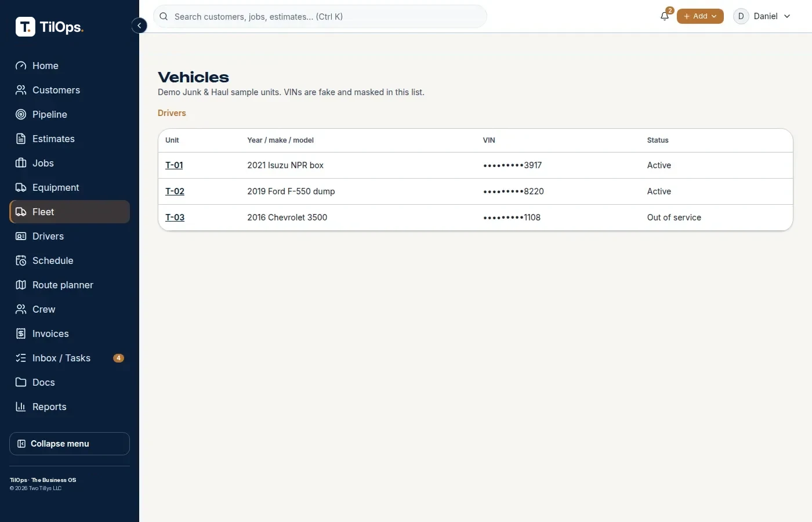Select the 2016 Chevrolet 3500 cell

(287, 217)
